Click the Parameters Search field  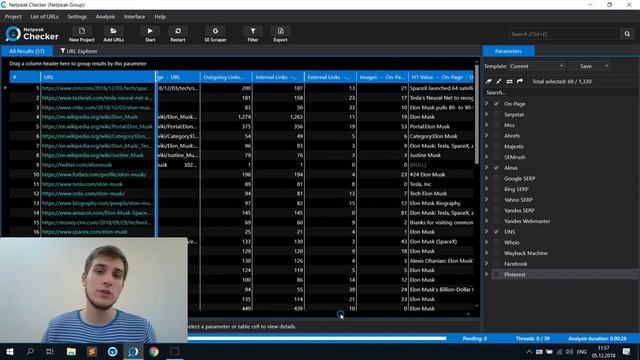[x=560, y=93]
